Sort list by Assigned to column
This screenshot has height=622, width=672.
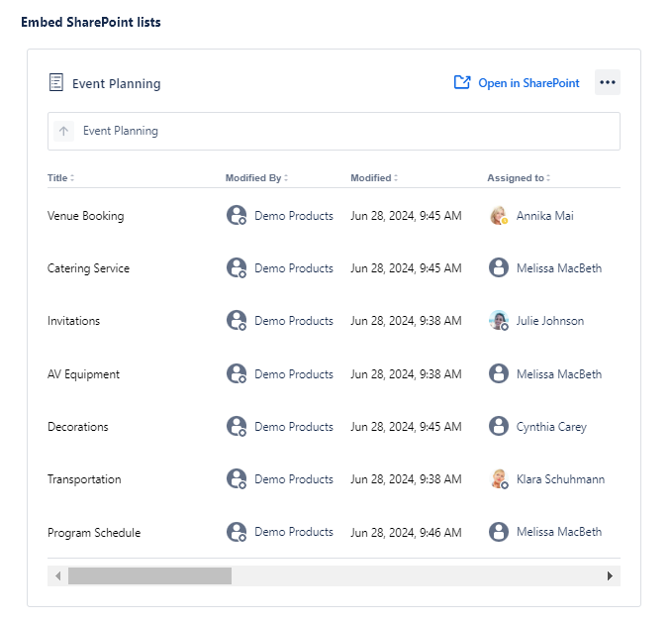(519, 178)
